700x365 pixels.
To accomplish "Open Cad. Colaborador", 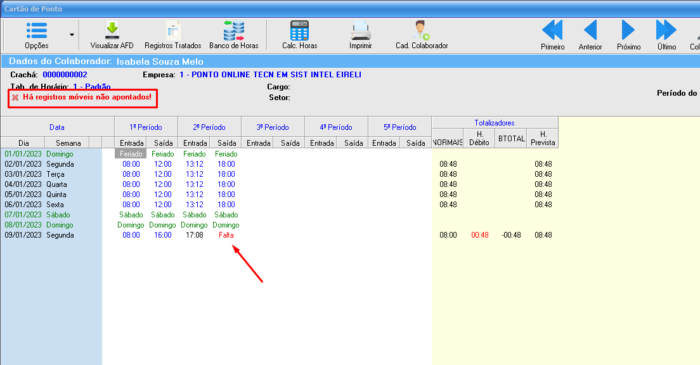I will (x=421, y=35).
